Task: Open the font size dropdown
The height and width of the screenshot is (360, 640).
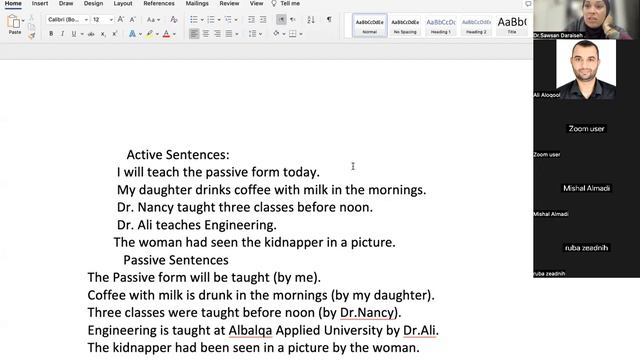Action: (x=111, y=20)
